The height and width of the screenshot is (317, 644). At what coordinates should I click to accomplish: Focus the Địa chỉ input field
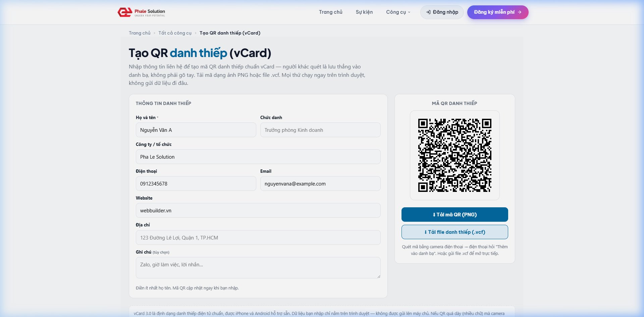[x=258, y=237]
